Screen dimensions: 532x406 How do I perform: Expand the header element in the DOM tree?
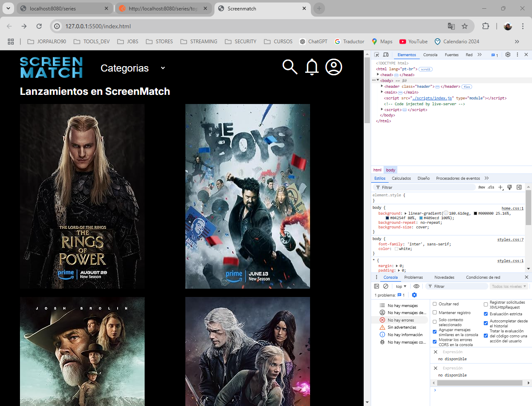click(x=382, y=86)
